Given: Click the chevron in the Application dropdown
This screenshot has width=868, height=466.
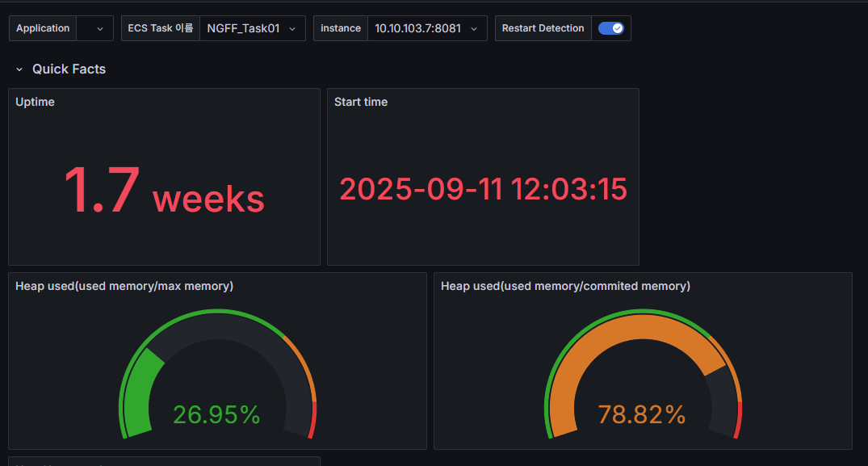Looking at the screenshot, I should (x=99, y=28).
